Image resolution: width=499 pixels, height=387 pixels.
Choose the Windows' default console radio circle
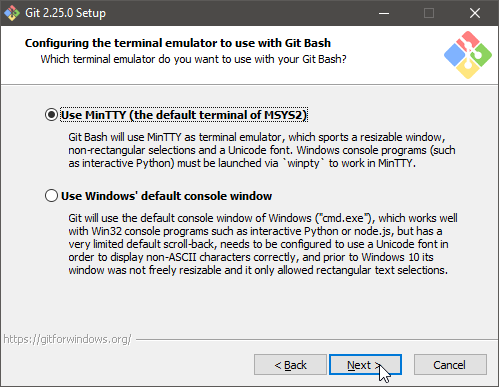coord(51,196)
